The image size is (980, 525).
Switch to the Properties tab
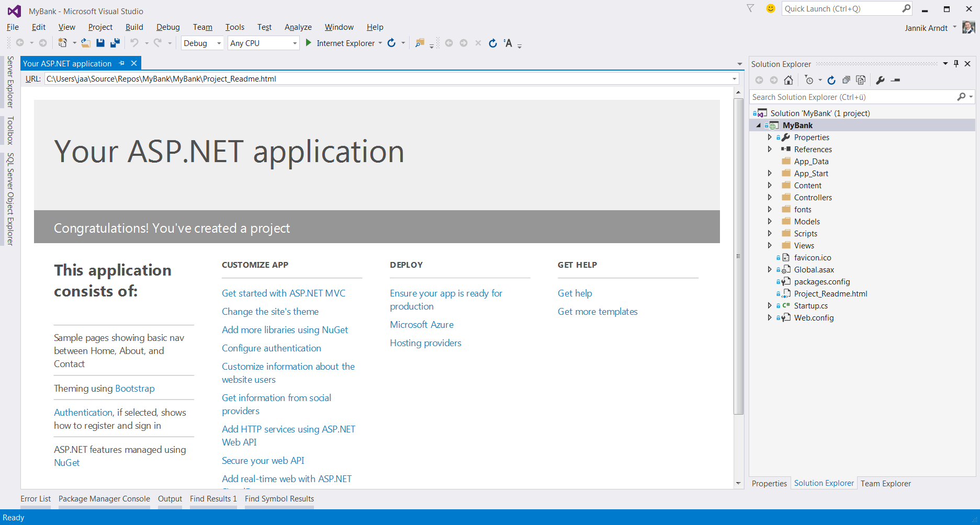coord(769,483)
